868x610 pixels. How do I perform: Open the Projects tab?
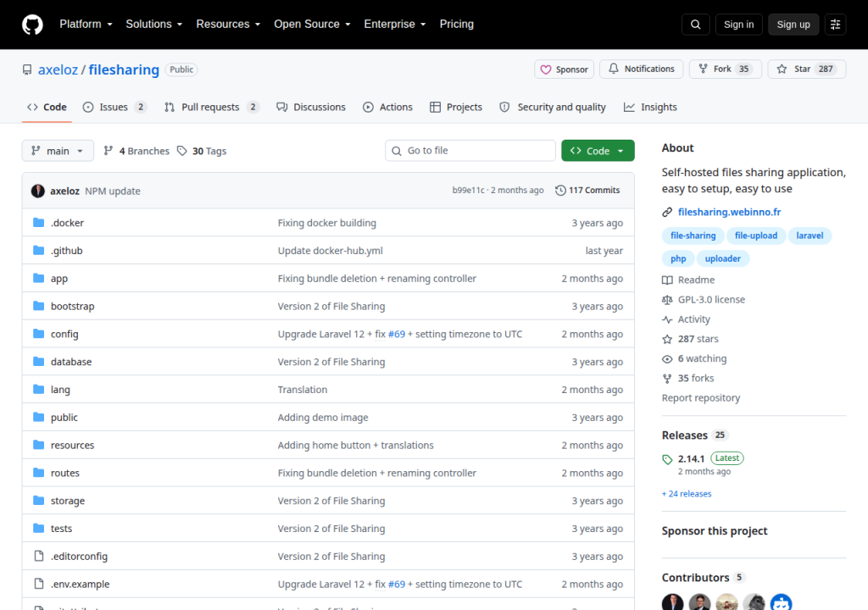click(456, 107)
